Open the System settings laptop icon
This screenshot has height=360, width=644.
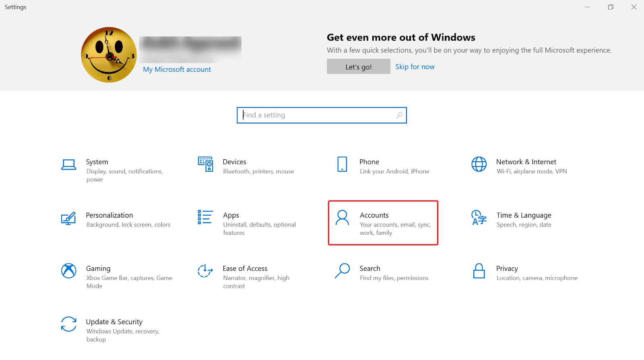click(x=68, y=165)
